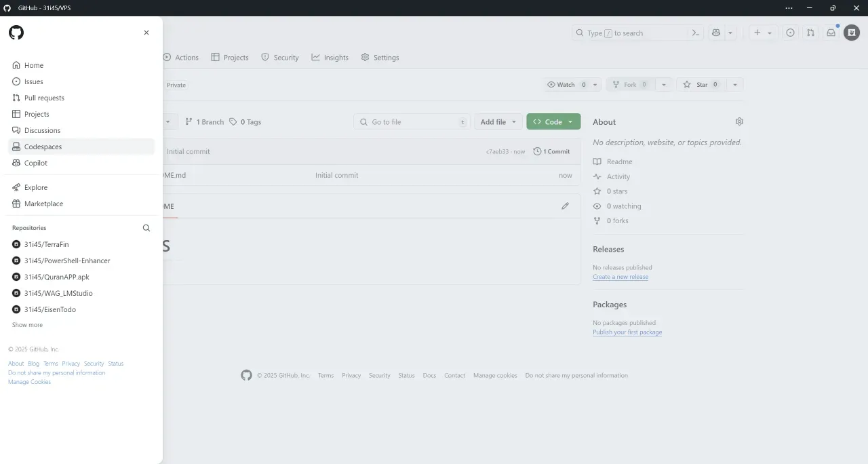The image size is (868, 464).
Task: Click the 0 stars link
Action: [610, 191]
